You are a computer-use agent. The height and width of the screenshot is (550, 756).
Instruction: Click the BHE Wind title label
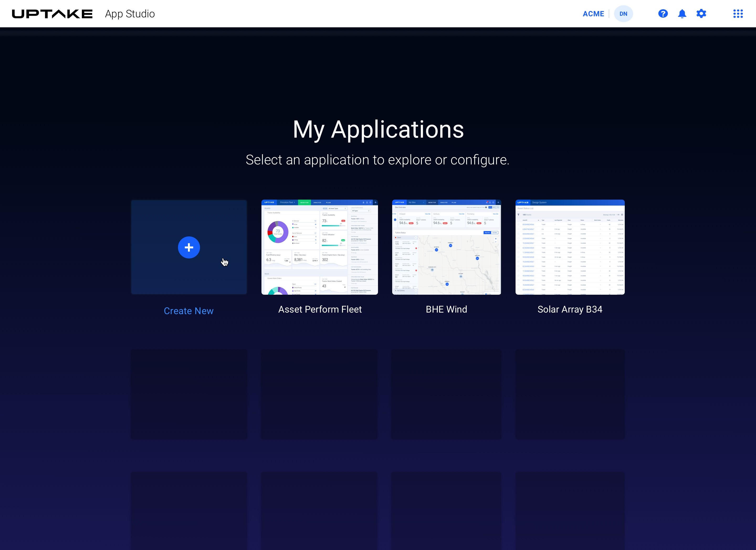click(446, 309)
